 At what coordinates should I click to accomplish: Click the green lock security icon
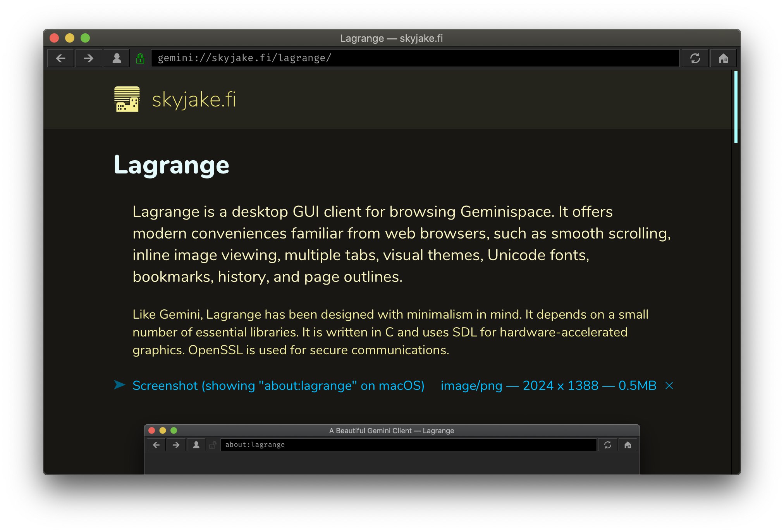click(140, 58)
